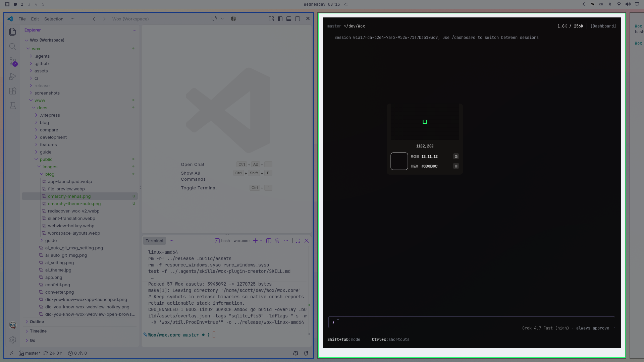The height and width of the screenshot is (362, 644).
Task: Go back with the navigation arrow
Action: coord(95,19)
